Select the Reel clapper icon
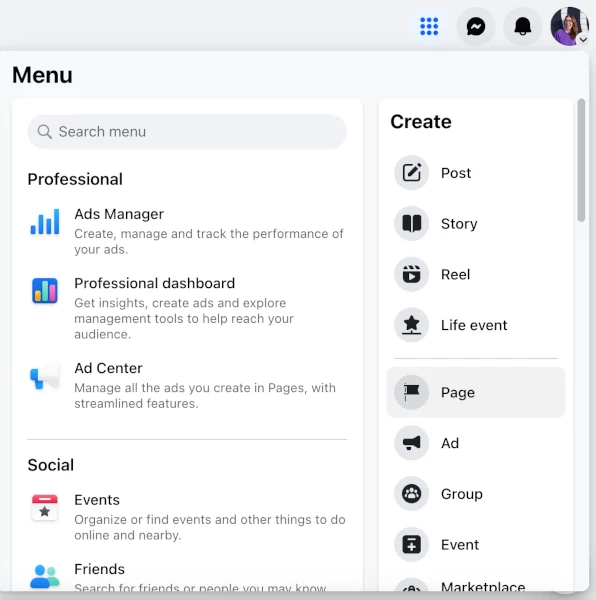The image size is (596, 600). tap(412, 274)
